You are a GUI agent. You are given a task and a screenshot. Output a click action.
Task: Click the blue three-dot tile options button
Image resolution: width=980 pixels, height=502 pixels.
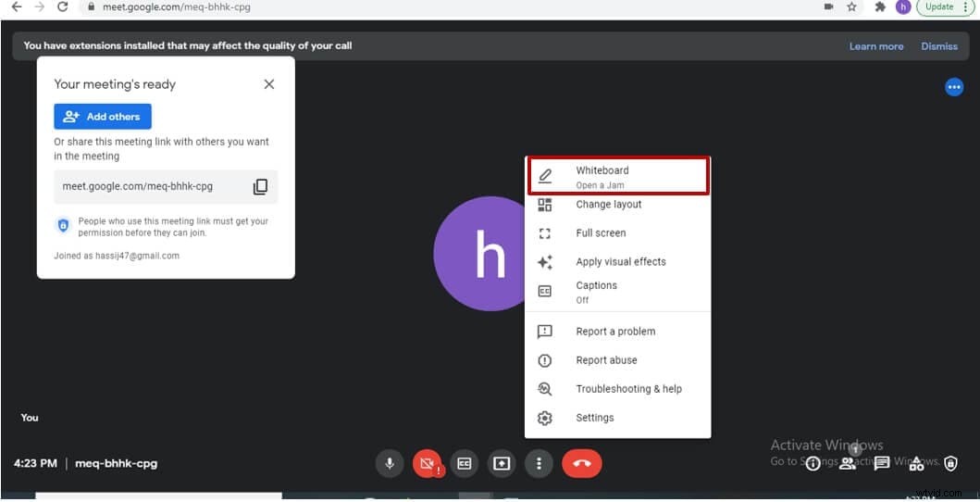(954, 87)
